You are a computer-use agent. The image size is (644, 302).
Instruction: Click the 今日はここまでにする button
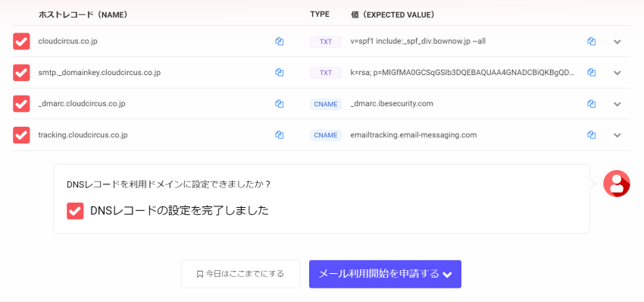[x=241, y=274]
